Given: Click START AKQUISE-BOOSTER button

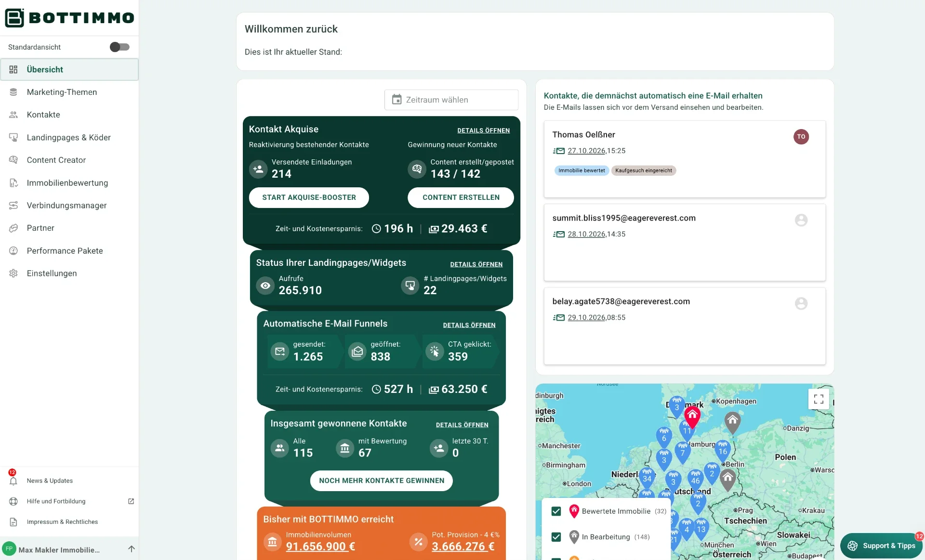Looking at the screenshot, I should click(x=309, y=197).
